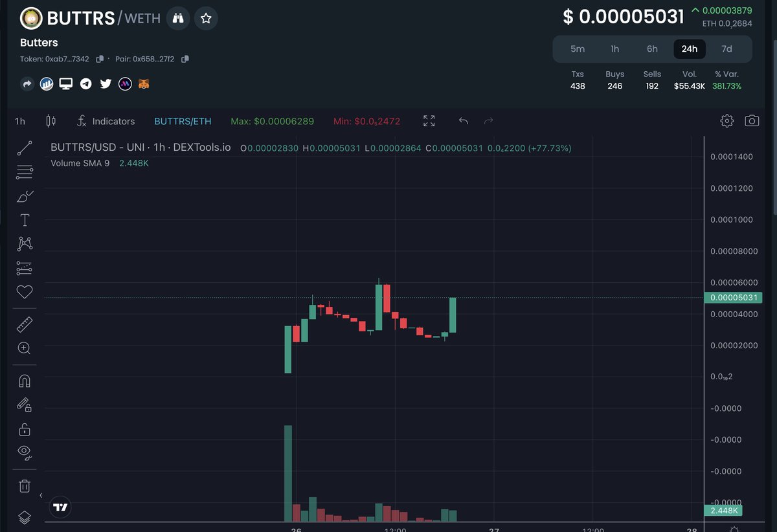The image size is (777, 532).
Task: Click the Buys count 246
Action: coord(615,86)
